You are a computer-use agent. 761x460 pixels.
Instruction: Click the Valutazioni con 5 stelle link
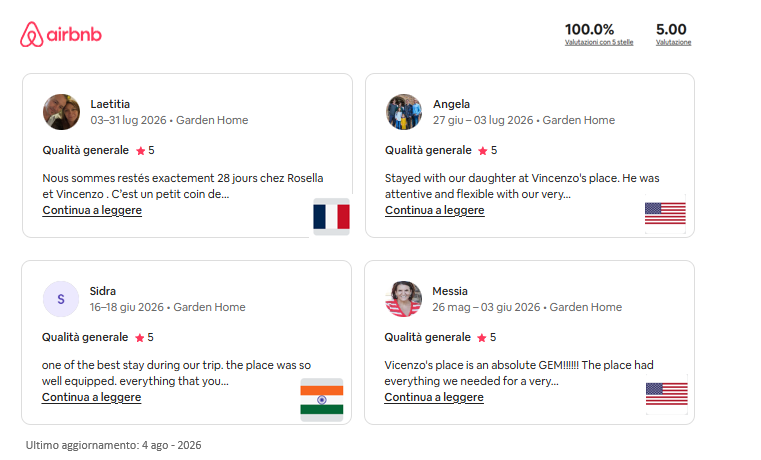599,43
